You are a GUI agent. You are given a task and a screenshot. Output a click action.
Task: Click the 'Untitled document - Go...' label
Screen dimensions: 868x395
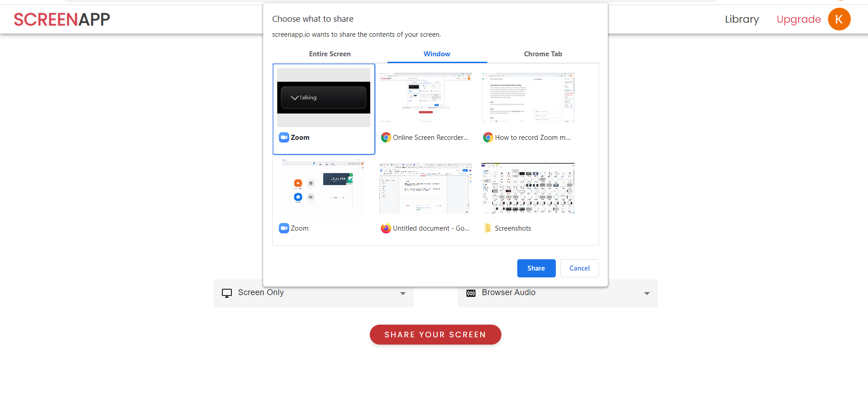pyautogui.click(x=431, y=228)
